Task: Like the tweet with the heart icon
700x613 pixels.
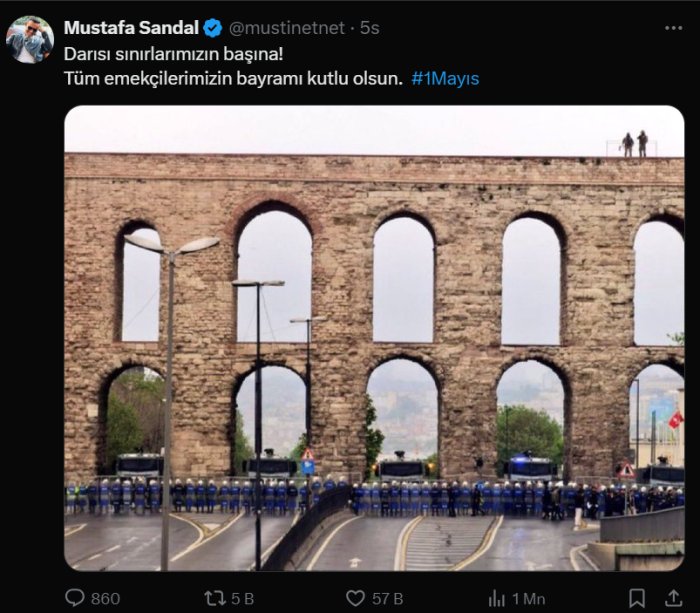Action: coord(355,598)
